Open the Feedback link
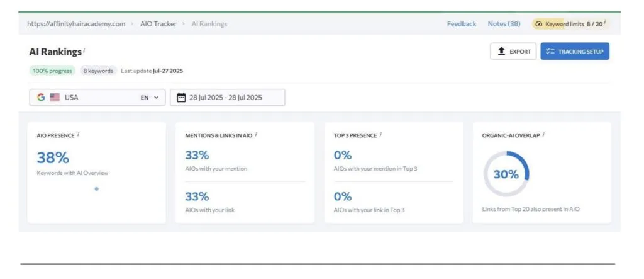This screenshot has width=644, height=279. point(461,24)
